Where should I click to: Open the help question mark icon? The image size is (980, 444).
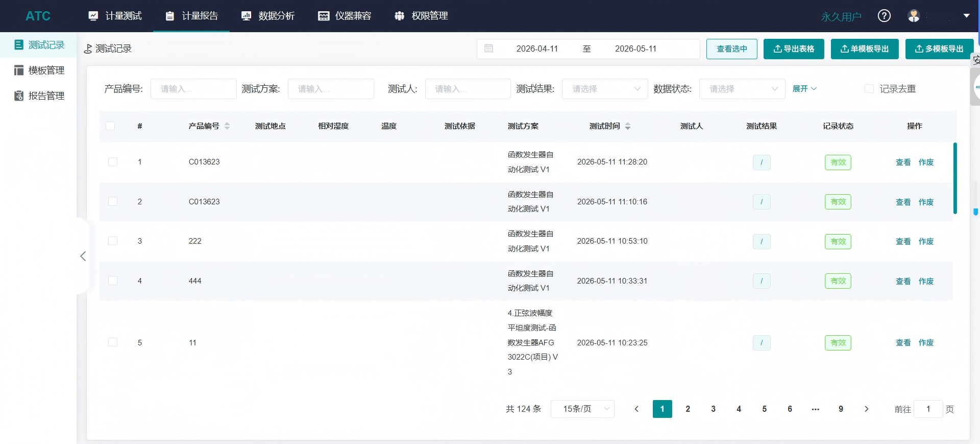[884, 16]
